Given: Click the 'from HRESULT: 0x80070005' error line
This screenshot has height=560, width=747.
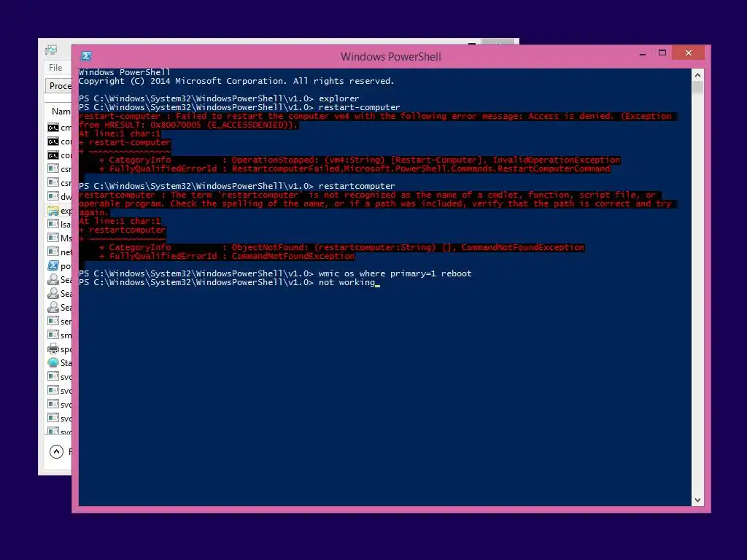Looking at the screenshot, I should pos(188,125).
